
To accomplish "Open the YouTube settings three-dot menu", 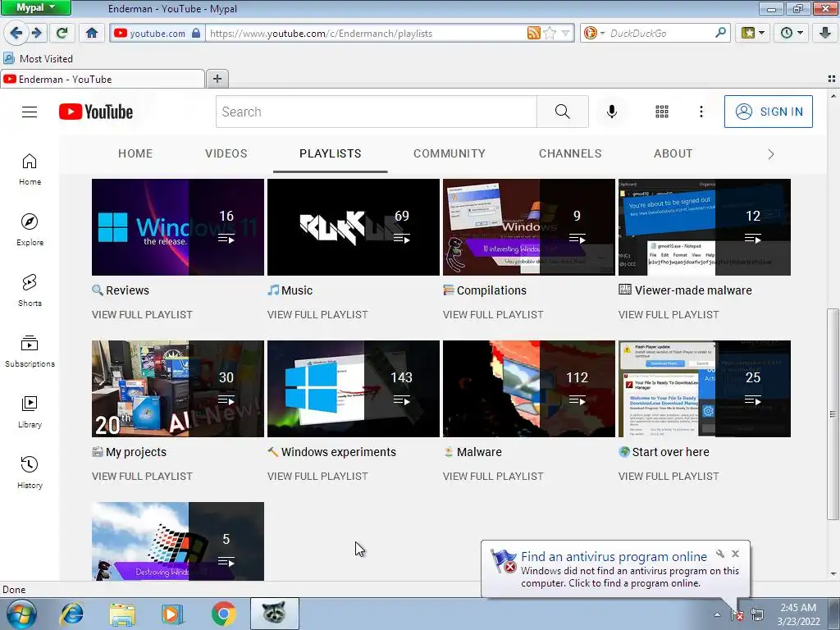I will (x=701, y=112).
